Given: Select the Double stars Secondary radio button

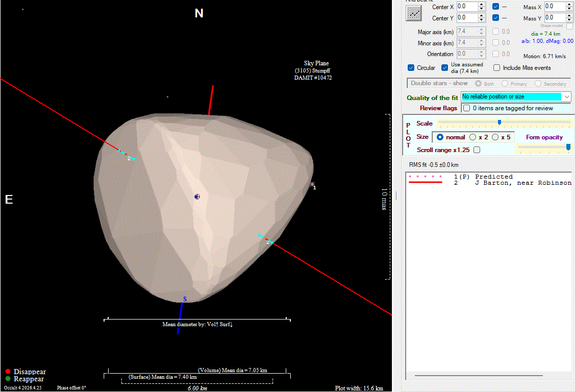Looking at the screenshot, I should [538, 84].
